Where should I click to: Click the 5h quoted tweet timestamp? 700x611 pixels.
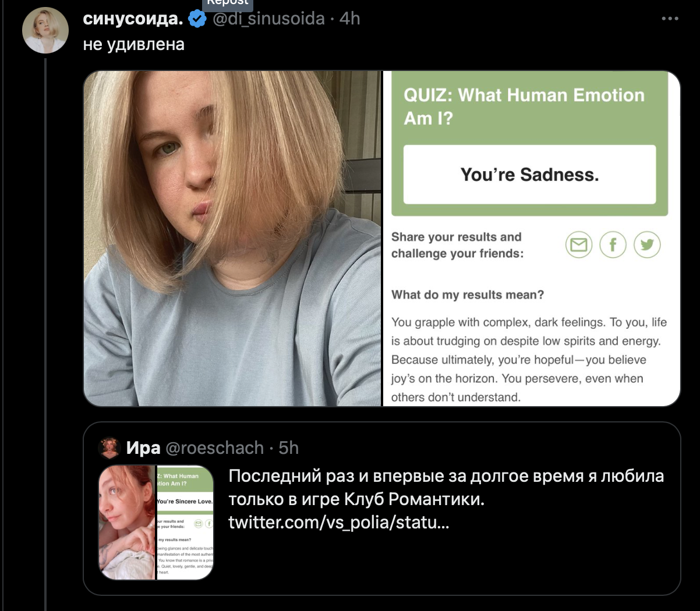[289, 447]
